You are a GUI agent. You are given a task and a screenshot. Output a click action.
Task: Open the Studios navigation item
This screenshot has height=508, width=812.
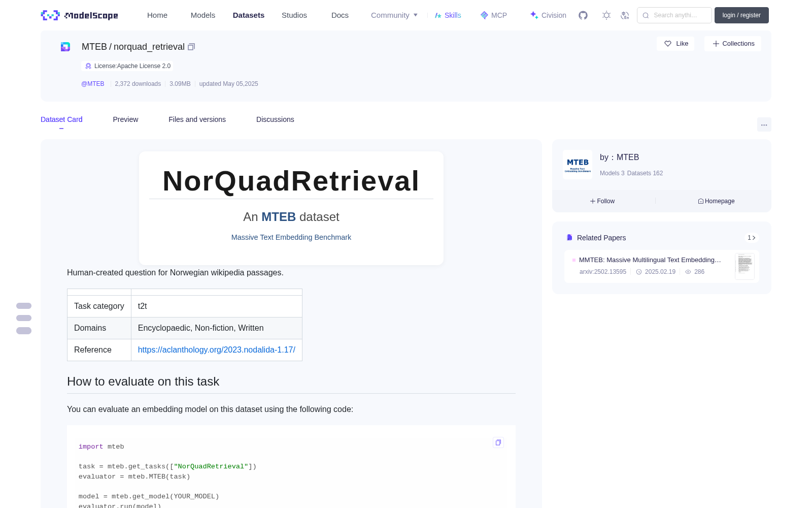click(294, 15)
